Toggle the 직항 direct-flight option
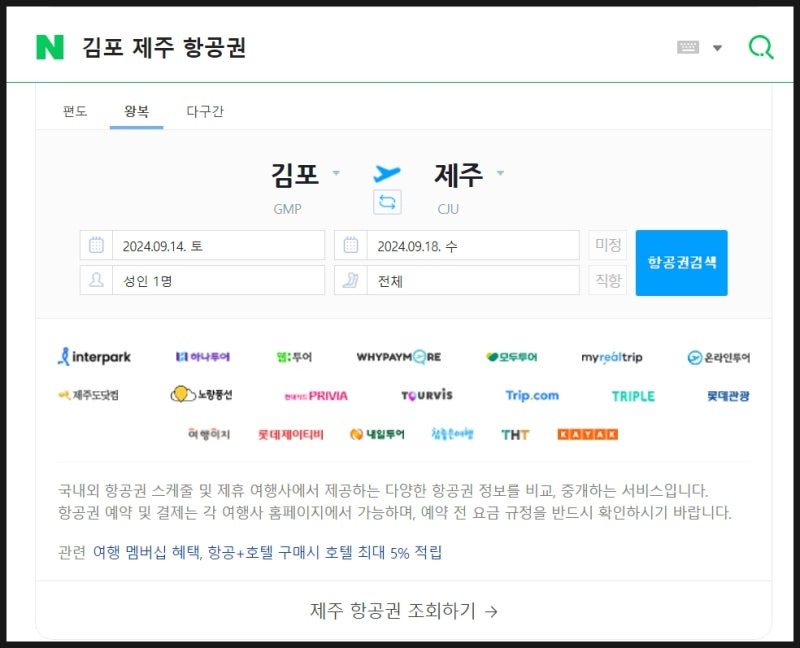Viewport: 800px width, 648px height. (x=608, y=280)
